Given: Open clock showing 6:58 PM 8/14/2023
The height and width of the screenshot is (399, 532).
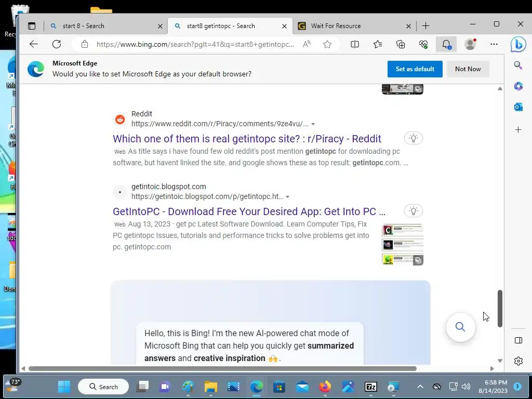Looking at the screenshot, I should click(493, 387).
